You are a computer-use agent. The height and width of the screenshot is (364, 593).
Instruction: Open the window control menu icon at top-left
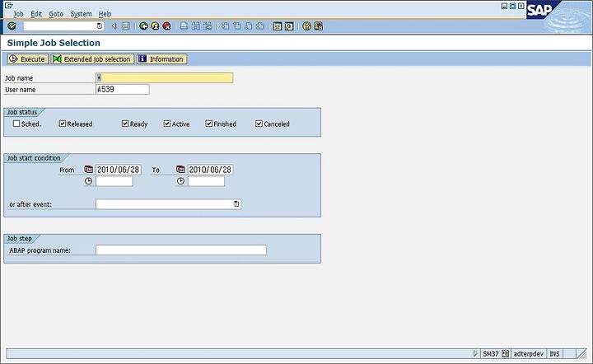(9, 5)
